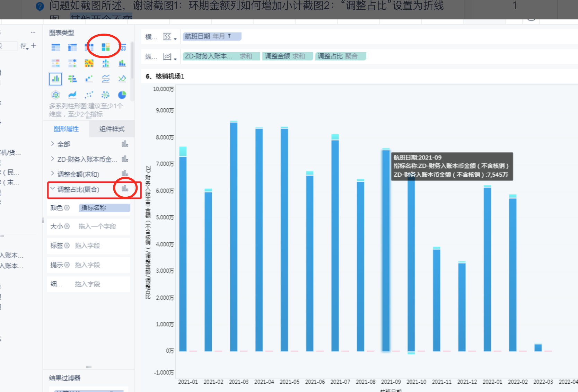
Task: Open chart shape icon for 全部 row
Action: click(125, 144)
